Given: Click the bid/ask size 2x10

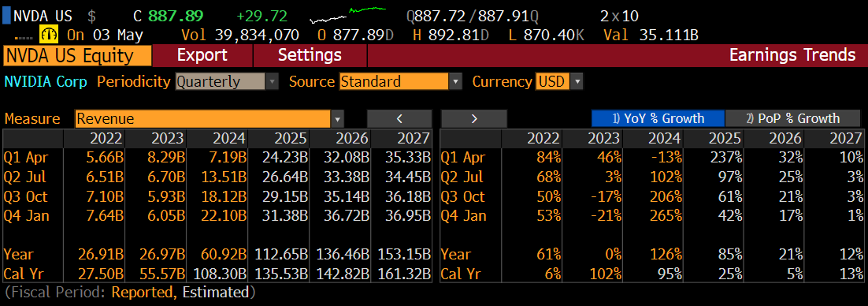Looking at the screenshot, I should pos(619,16).
